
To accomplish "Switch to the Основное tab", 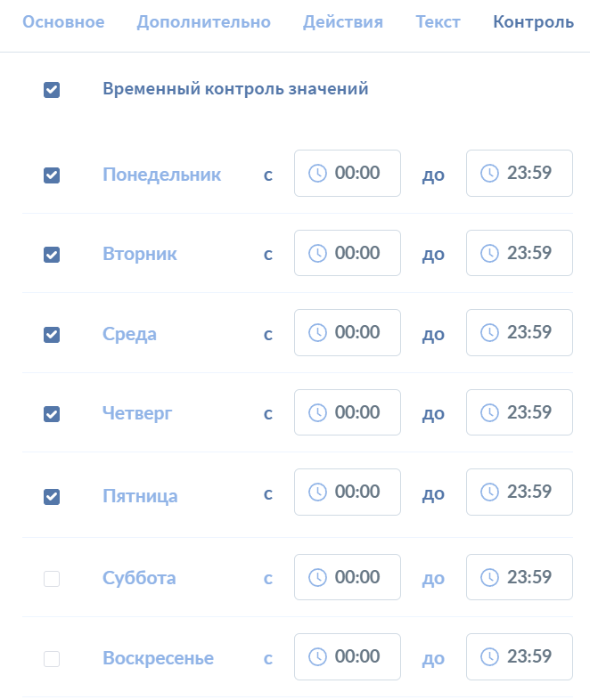I will click(63, 22).
